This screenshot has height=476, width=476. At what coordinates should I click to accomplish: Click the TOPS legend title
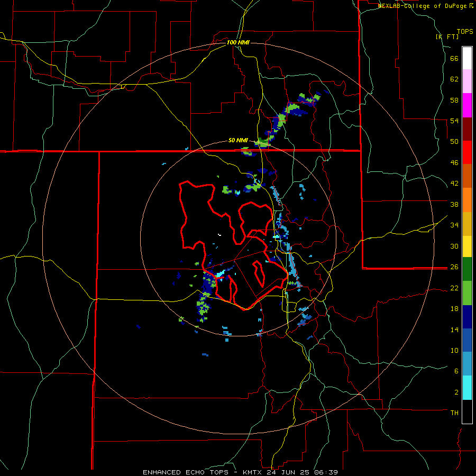click(x=465, y=31)
